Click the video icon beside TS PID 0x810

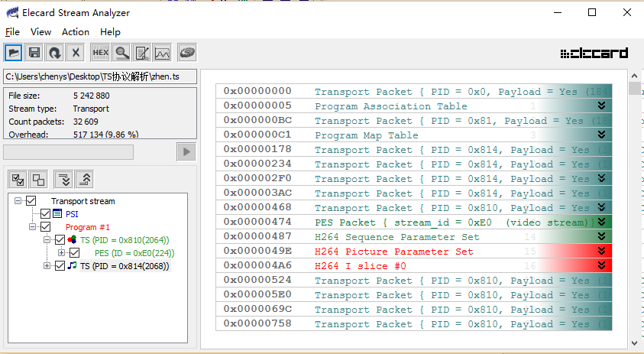point(72,240)
